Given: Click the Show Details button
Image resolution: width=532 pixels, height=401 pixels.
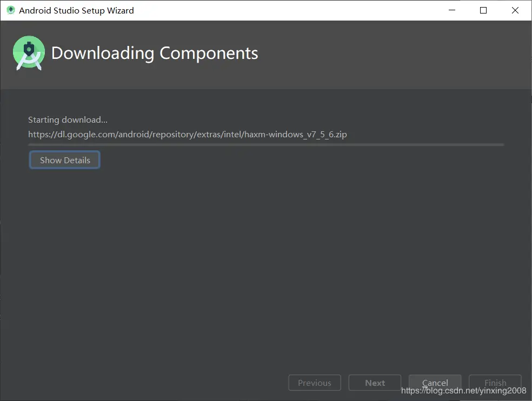Looking at the screenshot, I should pos(64,160).
